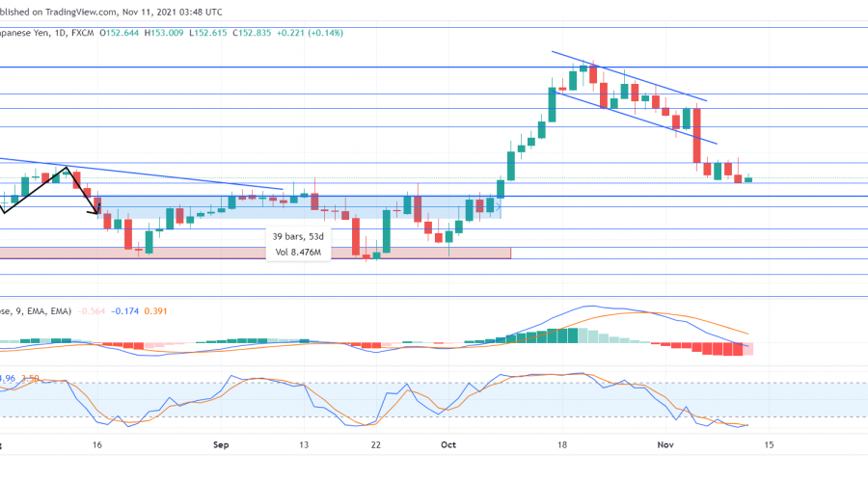Click the black down arrow drawing near August 16
Screen dimensions: 868x482
83,190
